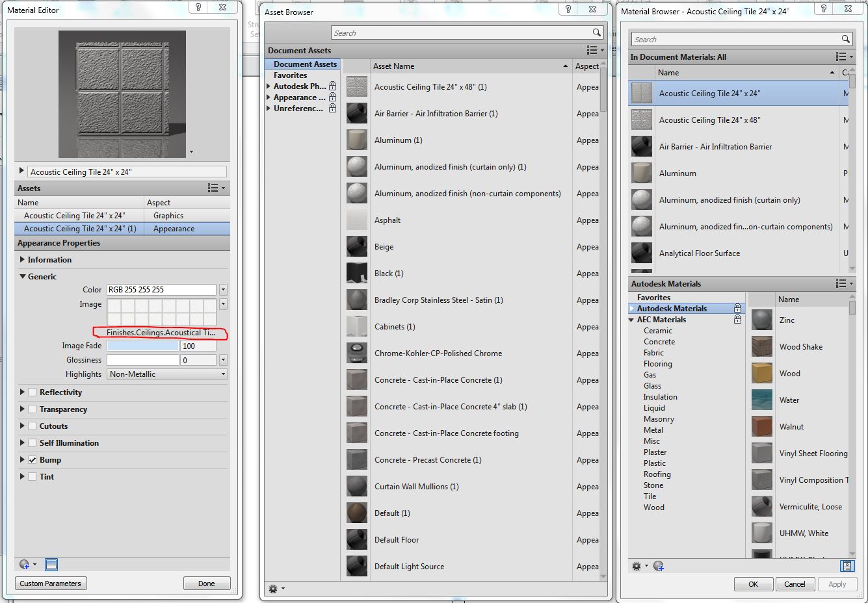This screenshot has width=868, height=603.
Task: Enable the Reflectivity checkbox
Action: (x=33, y=392)
